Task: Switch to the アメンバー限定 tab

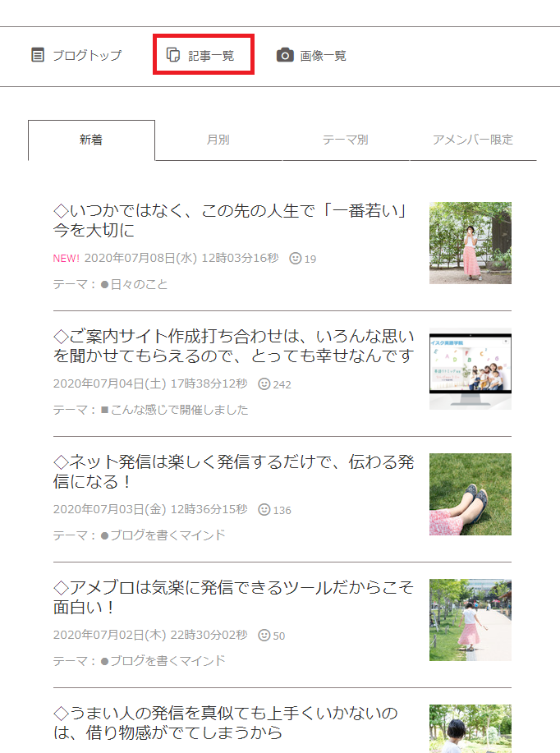Action: point(473,140)
